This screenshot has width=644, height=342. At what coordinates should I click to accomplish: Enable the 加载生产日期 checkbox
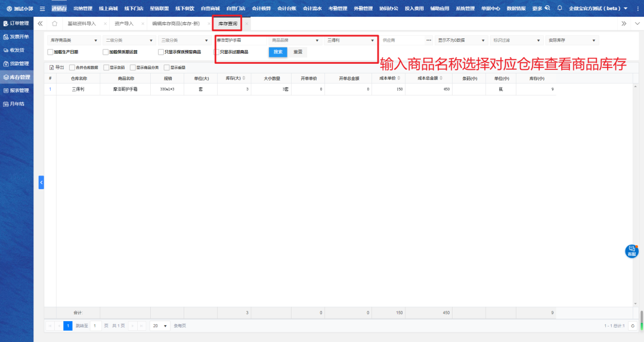(50, 52)
